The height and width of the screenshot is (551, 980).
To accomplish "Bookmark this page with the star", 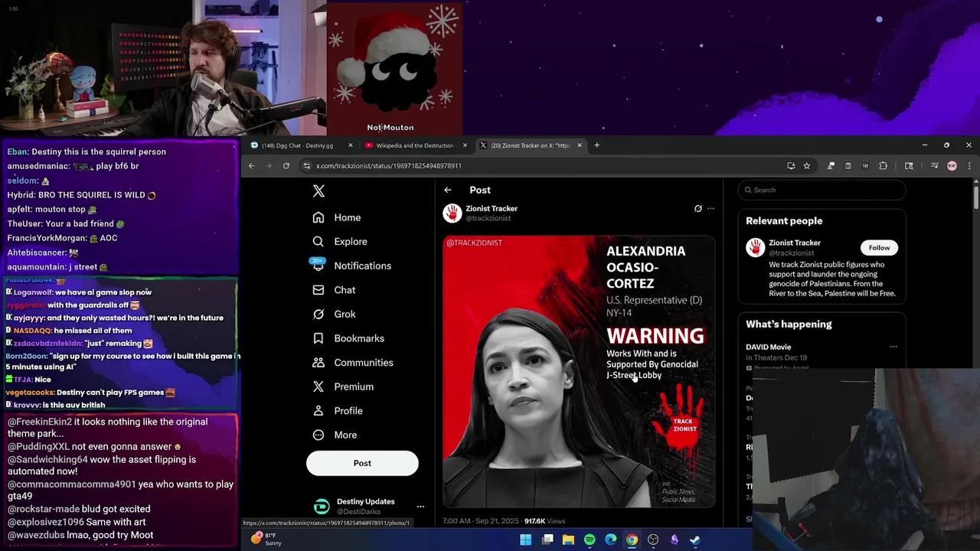I will point(806,165).
